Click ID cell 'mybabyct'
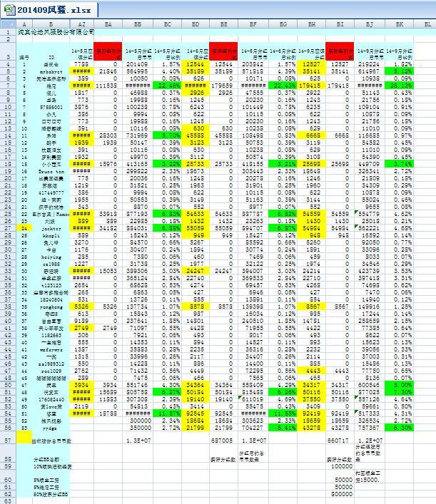The width and height of the screenshot is (436, 504). tap(51, 71)
